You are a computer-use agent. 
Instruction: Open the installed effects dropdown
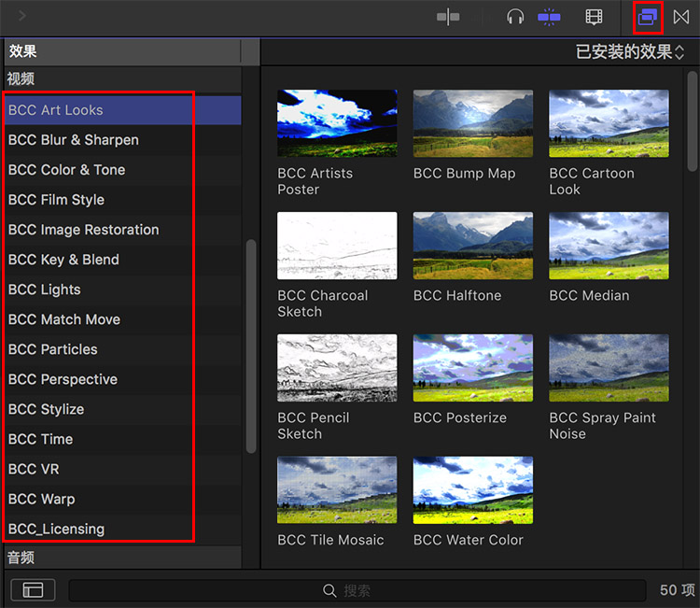click(x=629, y=51)
